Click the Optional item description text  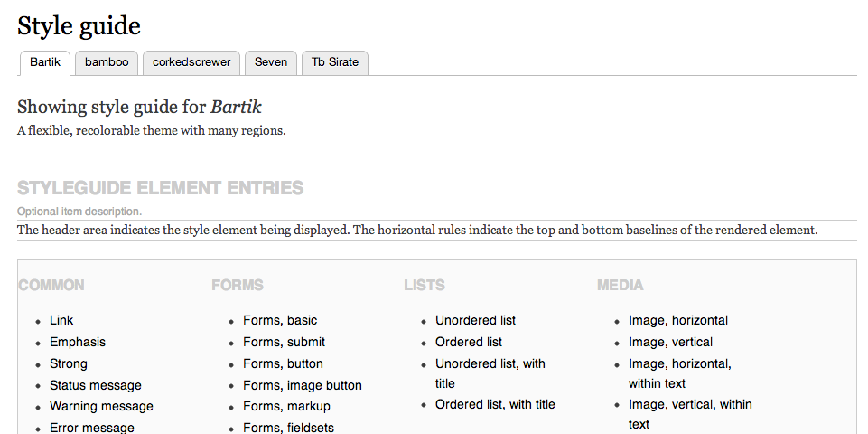79,212
